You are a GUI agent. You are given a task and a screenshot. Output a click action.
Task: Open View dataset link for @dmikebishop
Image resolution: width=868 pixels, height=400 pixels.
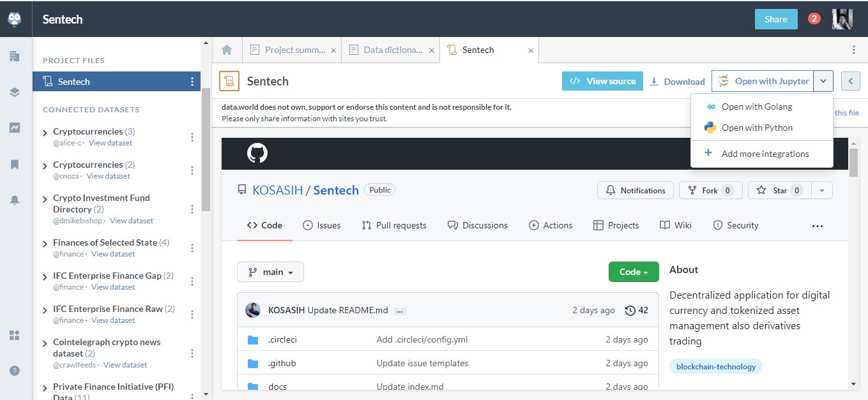132,221
